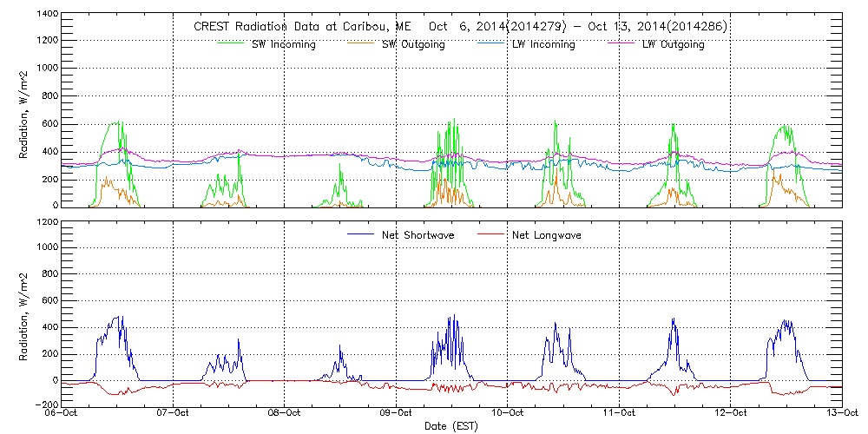The width and height of the screenshot is (868, 434).
Task: Click the 'LW Incoming' legend entry
Action: [x=543, y=44]
